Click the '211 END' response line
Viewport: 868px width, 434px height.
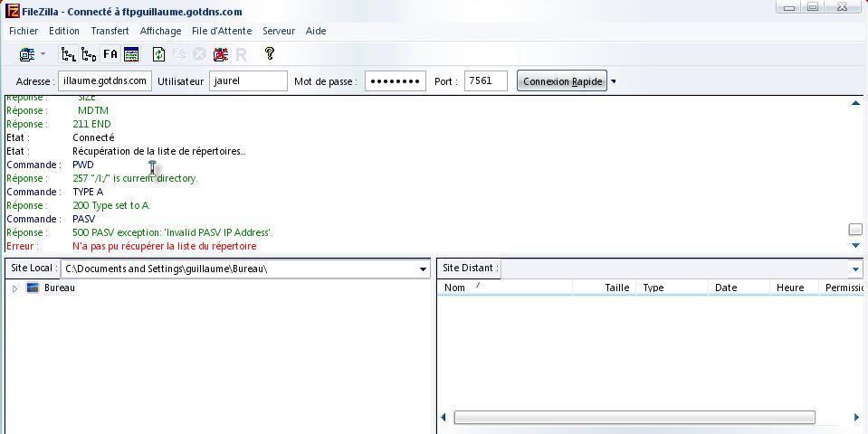coord(92,124)
